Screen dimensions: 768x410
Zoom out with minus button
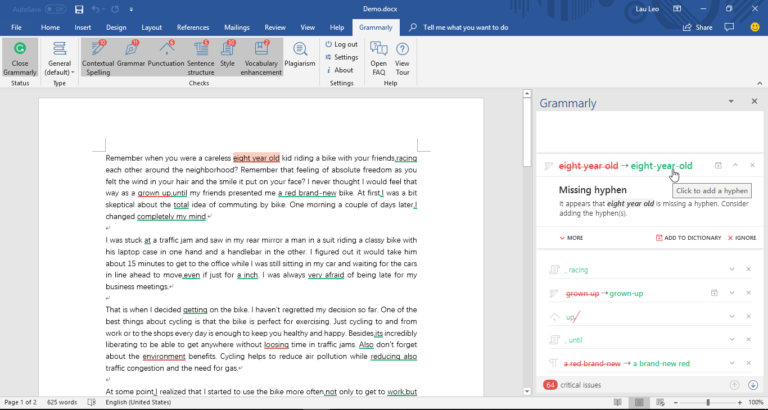[675, 402]
